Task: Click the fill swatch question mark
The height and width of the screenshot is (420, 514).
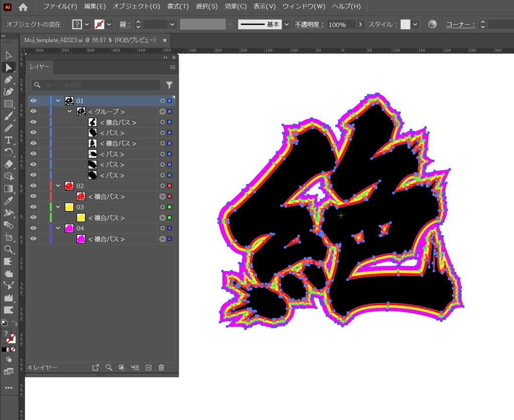Action: point(77,24)
